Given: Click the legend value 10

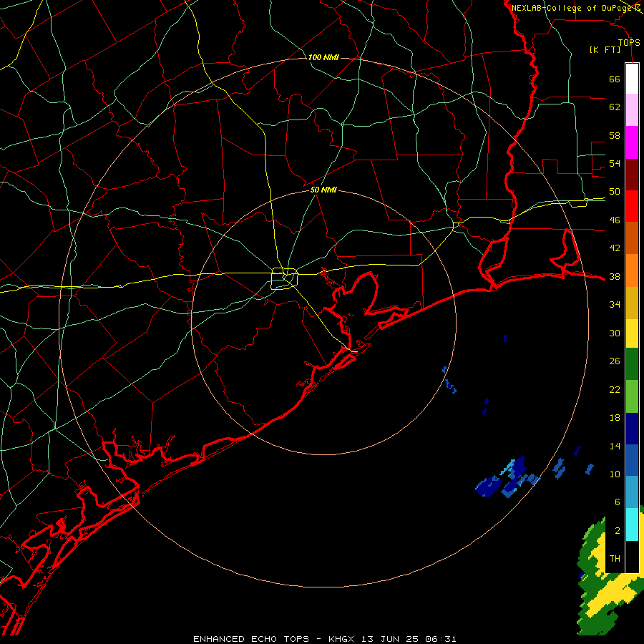Looking at the screenshot, I should (x=615, y=474).
